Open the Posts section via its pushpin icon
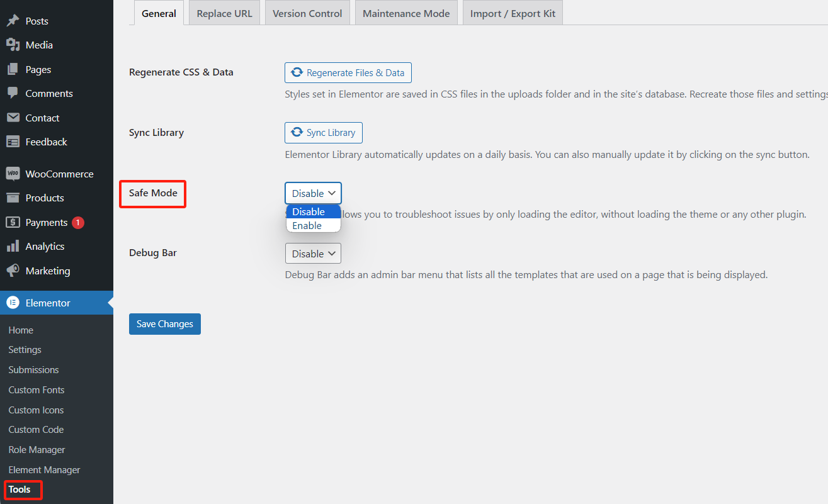 pyautogui.click(x=14, y=21)
